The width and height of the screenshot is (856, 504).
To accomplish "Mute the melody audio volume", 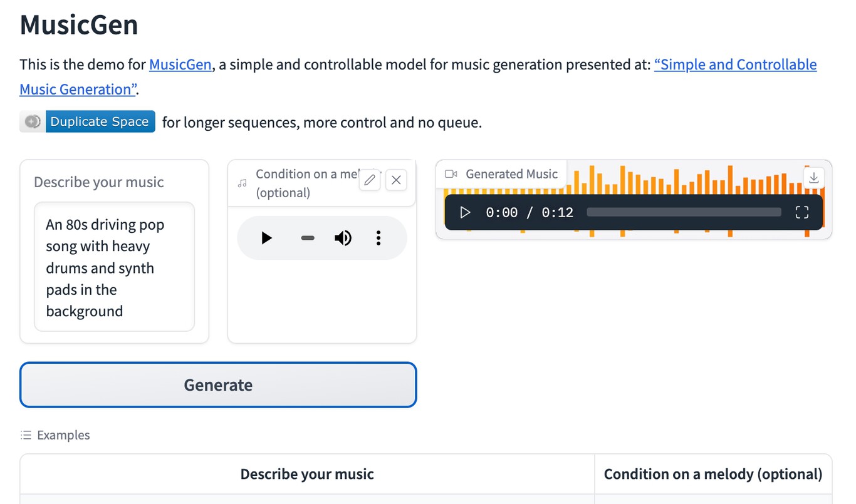I will coord(343,238).
